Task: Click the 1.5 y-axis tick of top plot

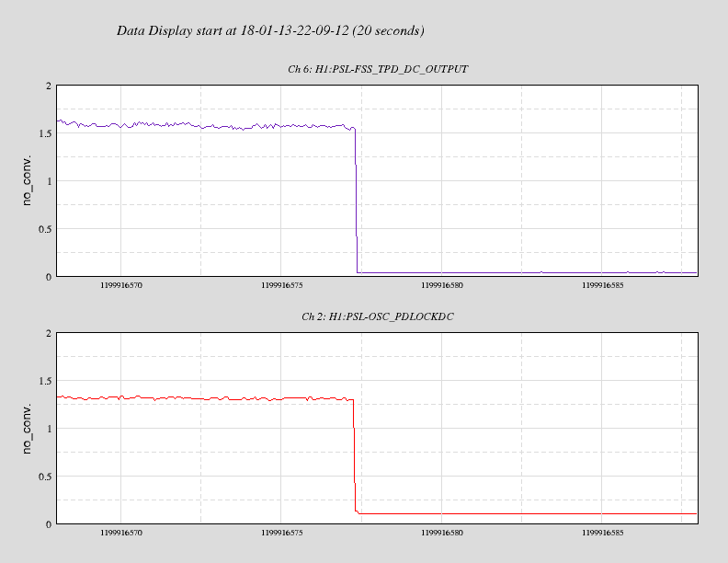Action: [45, 133]
